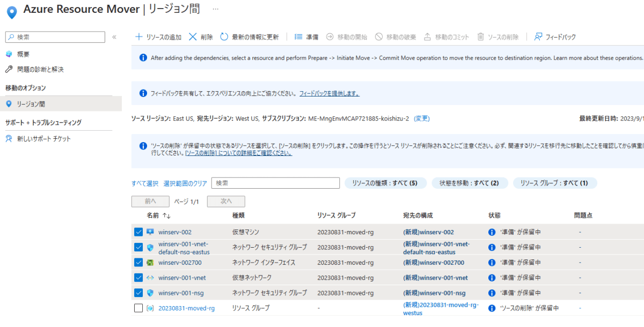644x327 pixels.
Task: Click the info icon in the dependencies banner
Action: [143, 58]
